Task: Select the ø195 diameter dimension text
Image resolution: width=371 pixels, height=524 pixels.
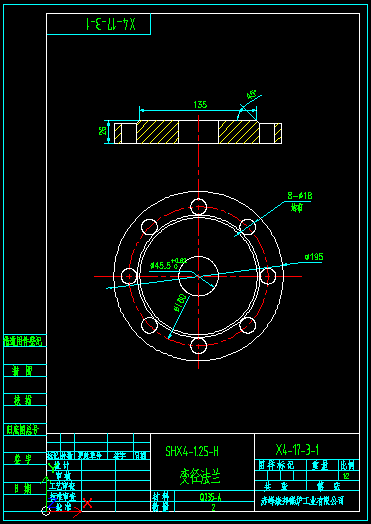Action: pyautogui.click(x=314, y=257)
